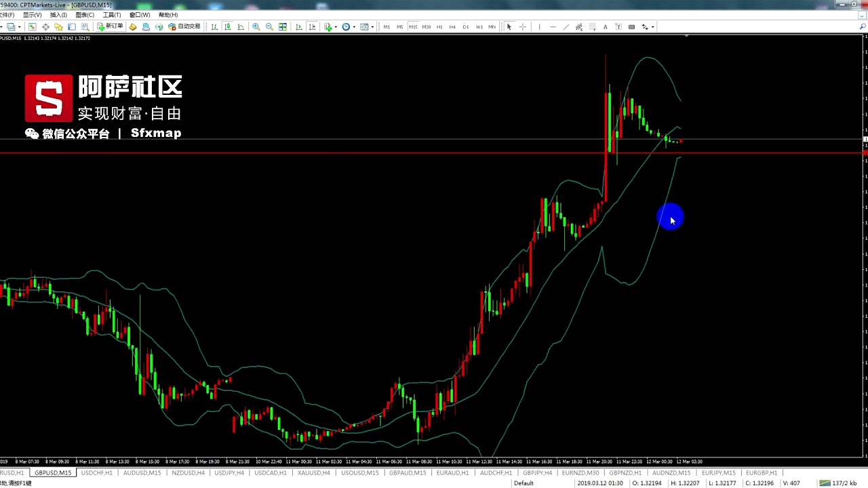Switch to the AUDUSD,M15 chart tab
The image size is (868, 488).
(142, 472)
